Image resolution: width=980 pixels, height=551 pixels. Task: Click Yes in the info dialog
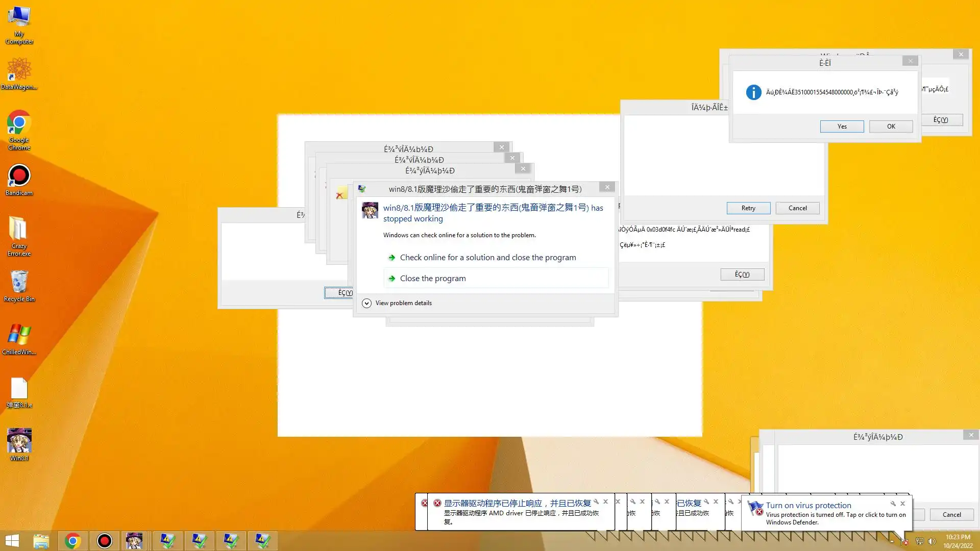tap(842, 127)
